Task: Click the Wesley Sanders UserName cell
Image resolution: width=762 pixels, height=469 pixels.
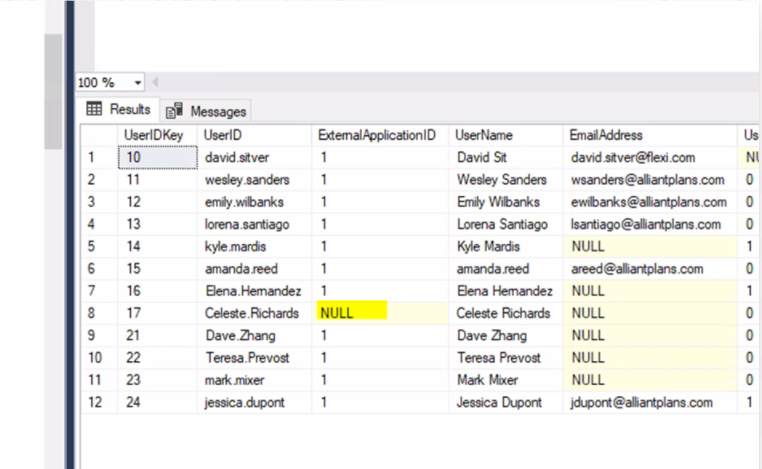Action: coord(506,180)
